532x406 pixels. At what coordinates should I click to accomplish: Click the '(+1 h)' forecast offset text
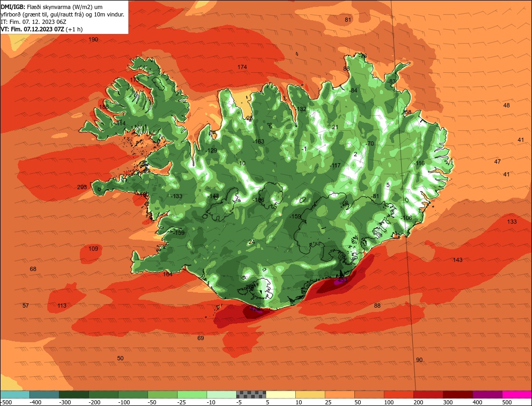pos(74,29)
